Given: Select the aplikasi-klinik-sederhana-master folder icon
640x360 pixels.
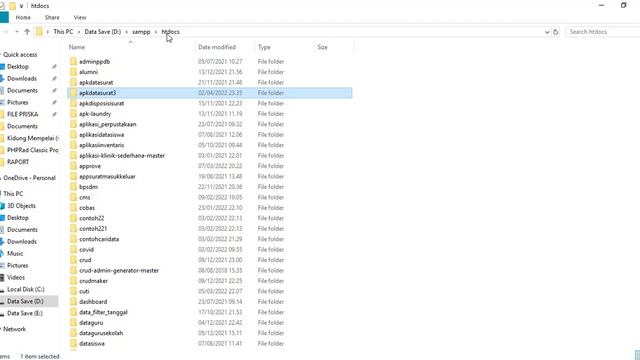Looking at the screenshot, I should [73, 156].
